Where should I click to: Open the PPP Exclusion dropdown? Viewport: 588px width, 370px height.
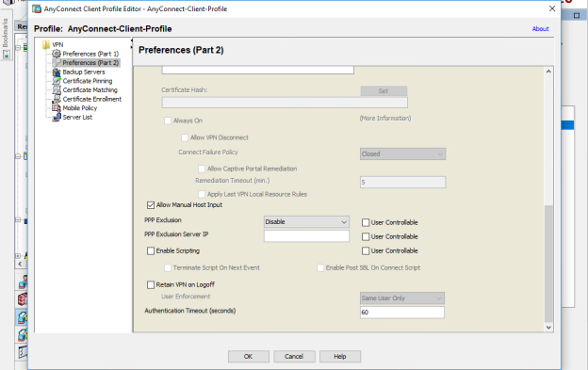click(306, 221)
